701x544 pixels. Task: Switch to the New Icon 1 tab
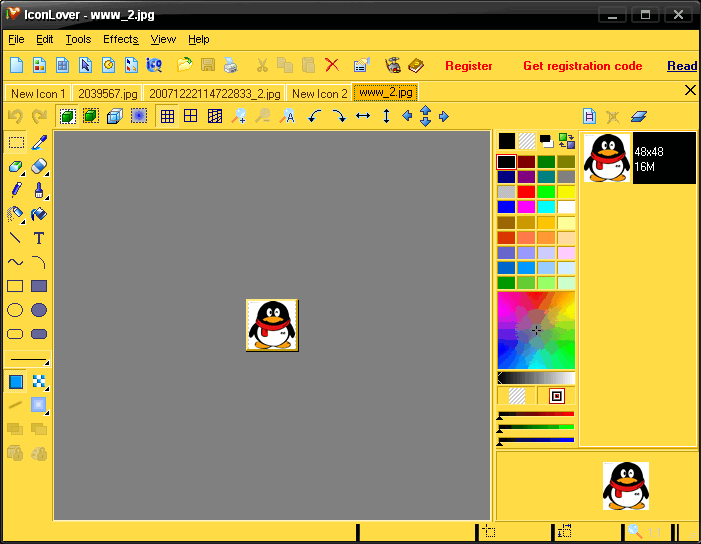pos(38,94)
